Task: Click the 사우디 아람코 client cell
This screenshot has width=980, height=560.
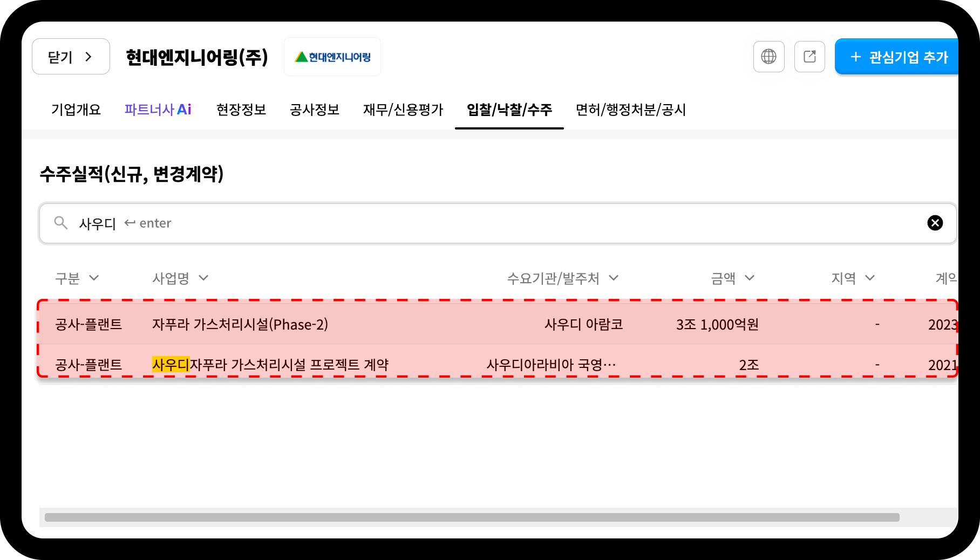Action: click(x=584, y=324)
